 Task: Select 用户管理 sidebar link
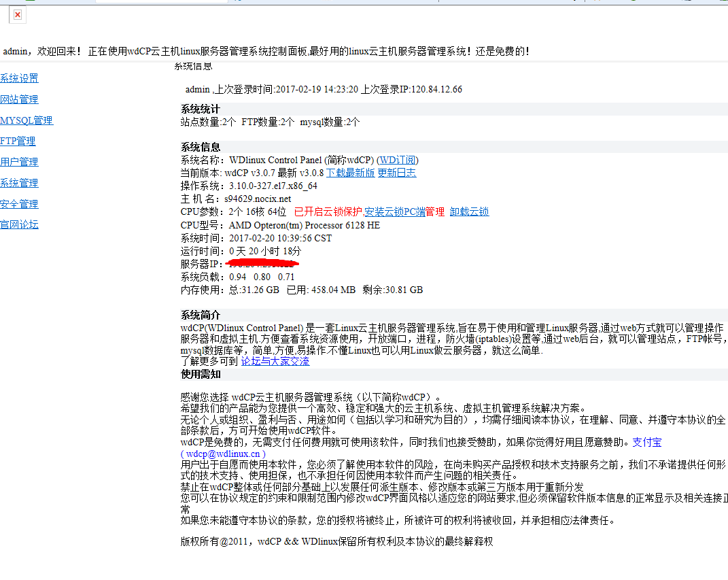pos(19,162)
